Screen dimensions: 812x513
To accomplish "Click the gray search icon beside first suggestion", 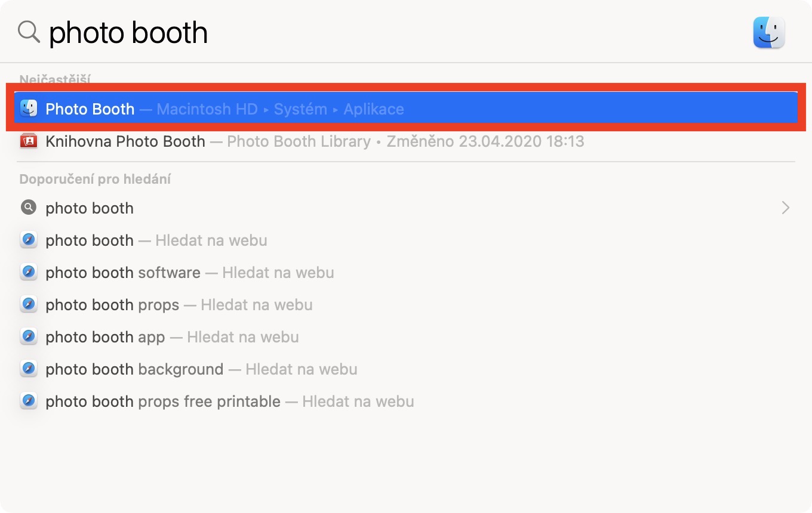I will [x=29, y=208].
